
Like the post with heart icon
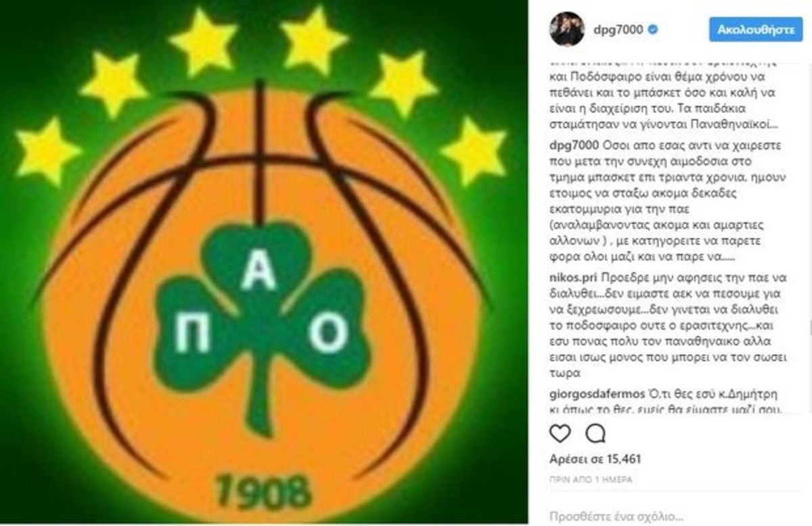point(559,433)
